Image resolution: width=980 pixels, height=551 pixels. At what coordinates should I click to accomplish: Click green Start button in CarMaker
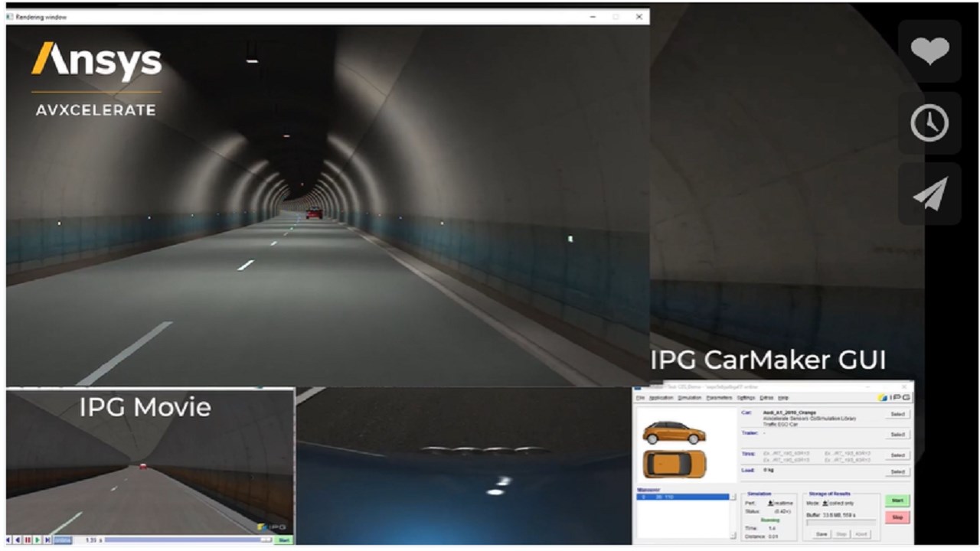[x=897, y=500]
